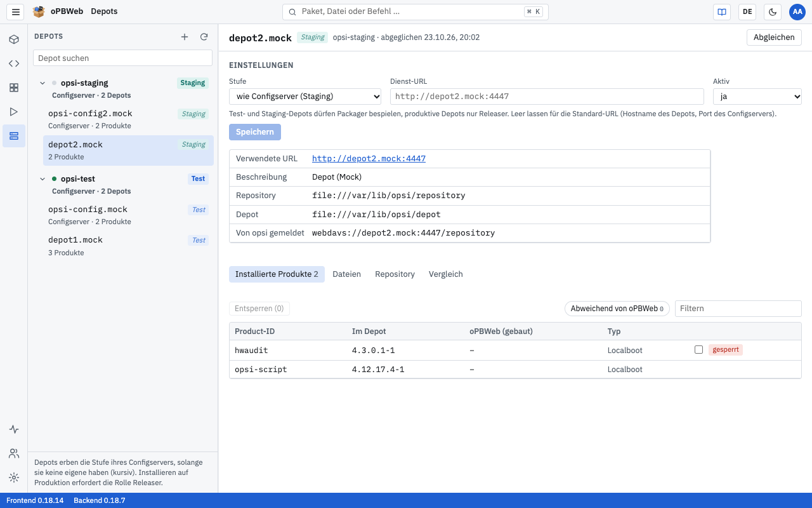
Task: Open the code brackets sidebar icon
Action: pos(14,63)
